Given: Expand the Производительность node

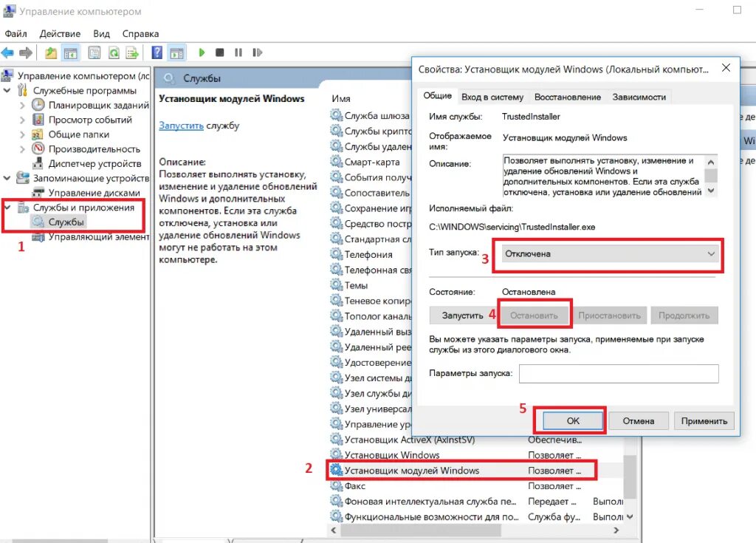Looking at the screenshot, I should [x=22, y=149].
